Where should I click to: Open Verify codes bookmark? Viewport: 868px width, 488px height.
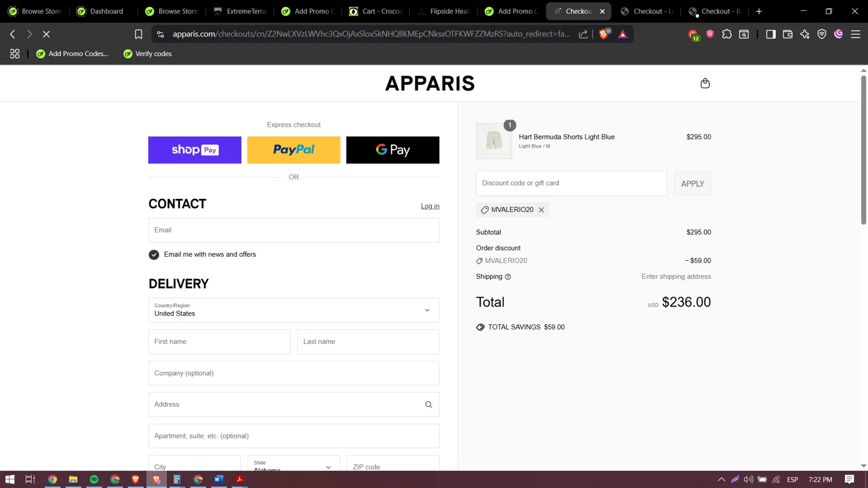(x=148, y=54)
